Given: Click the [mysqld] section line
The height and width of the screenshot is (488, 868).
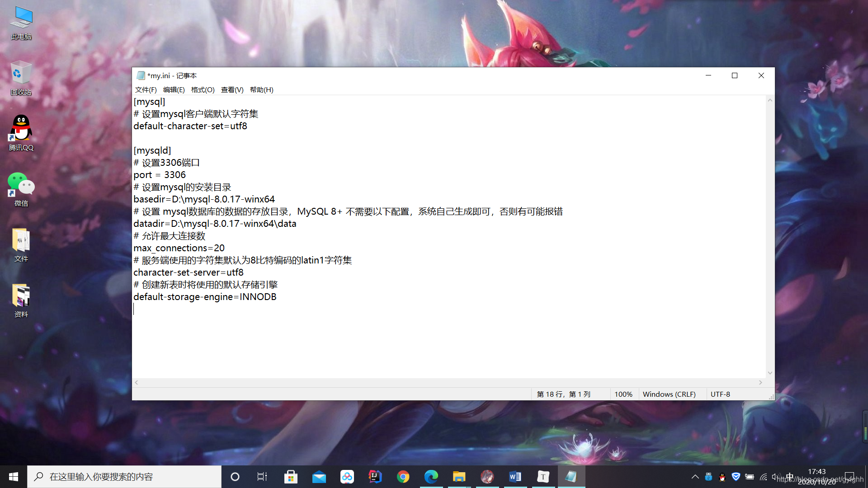Looking at the screenshot, I should pos(152,150).
